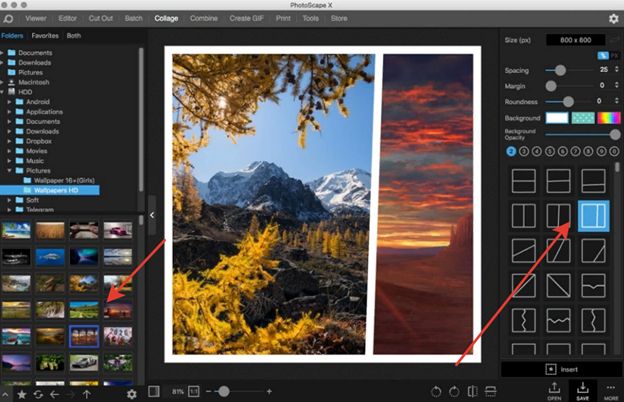Open the settings gear in top-right corner
The height and width of the screenshot is (402, 624).
[x=613, y=18]
